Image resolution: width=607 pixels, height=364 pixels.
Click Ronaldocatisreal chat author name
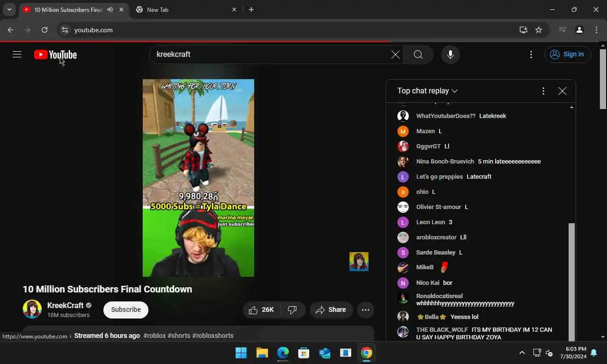pos(440,296)
